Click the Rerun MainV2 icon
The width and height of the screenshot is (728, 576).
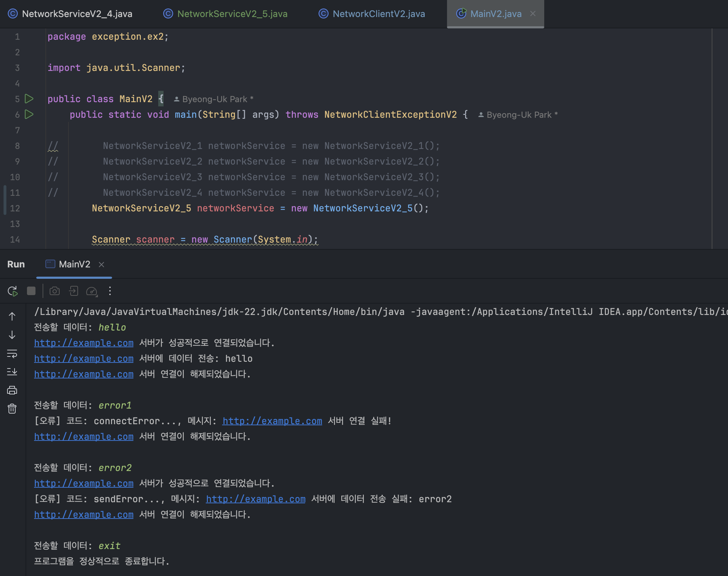coord(13,291)
